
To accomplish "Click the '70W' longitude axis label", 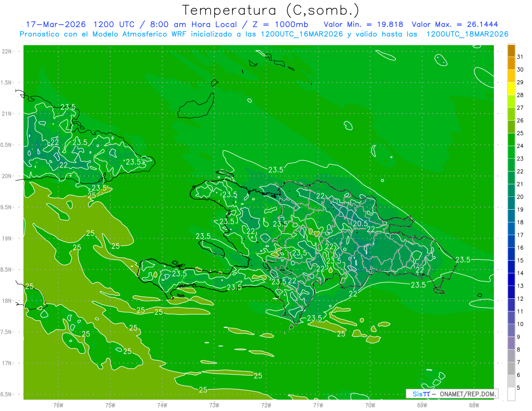I will point(370,405).
